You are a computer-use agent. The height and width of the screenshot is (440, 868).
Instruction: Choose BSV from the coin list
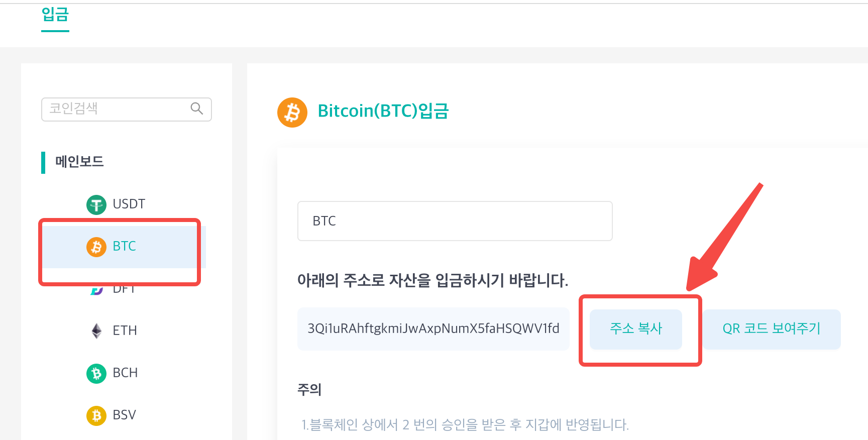[124, 415]
